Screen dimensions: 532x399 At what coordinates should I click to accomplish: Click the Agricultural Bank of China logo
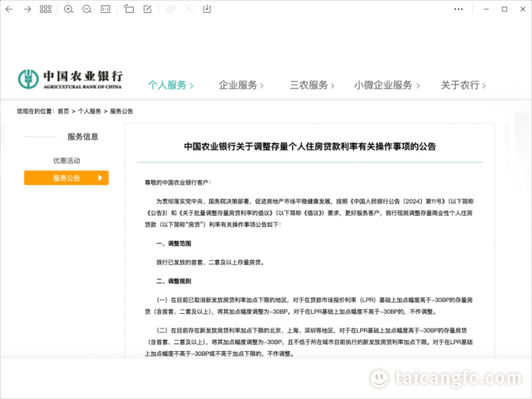[70, 79]
